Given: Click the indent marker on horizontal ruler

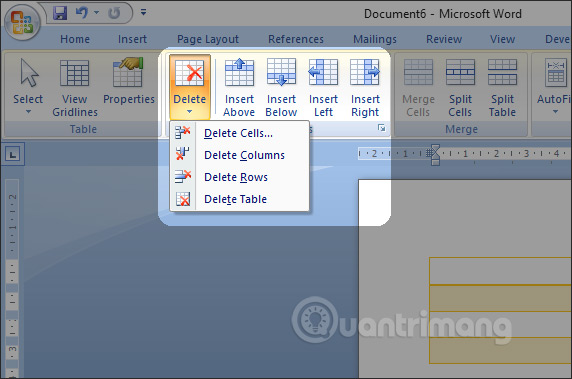Looking at the screenshot, I should pos(434,155).
